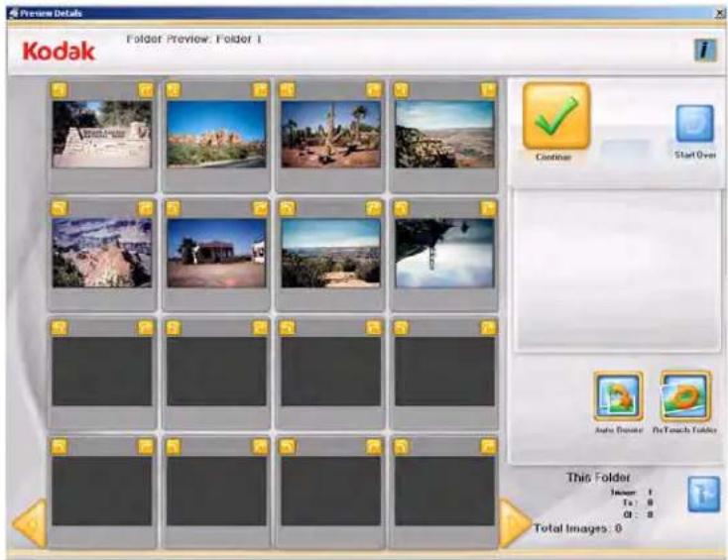Viewport: 728px width, 560px height.
Task: Go to next page with right arrow
Action: [x=515, y=523]
